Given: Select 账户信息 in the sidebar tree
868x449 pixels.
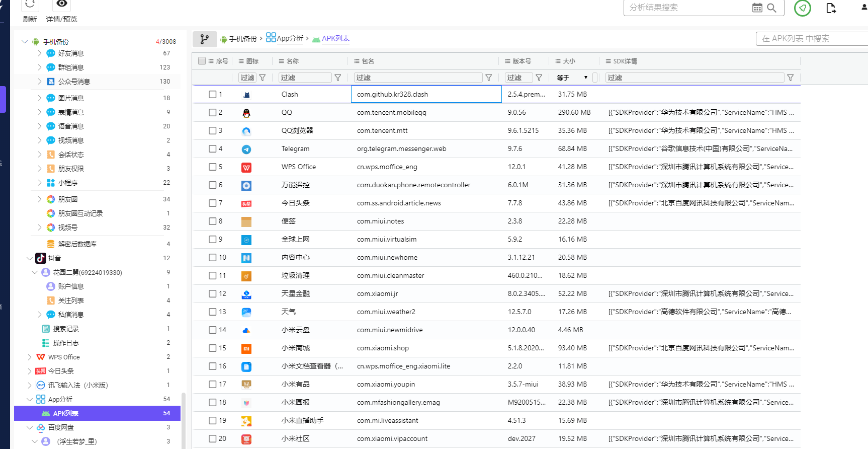Looking at the screenshot, I should [71, 286].
